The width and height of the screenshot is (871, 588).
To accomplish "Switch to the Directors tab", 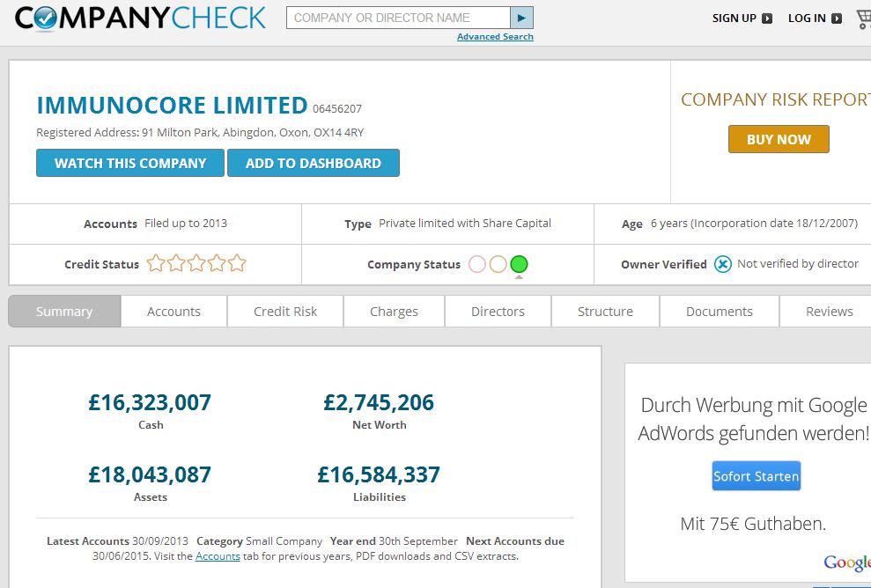I will point(498,312).
